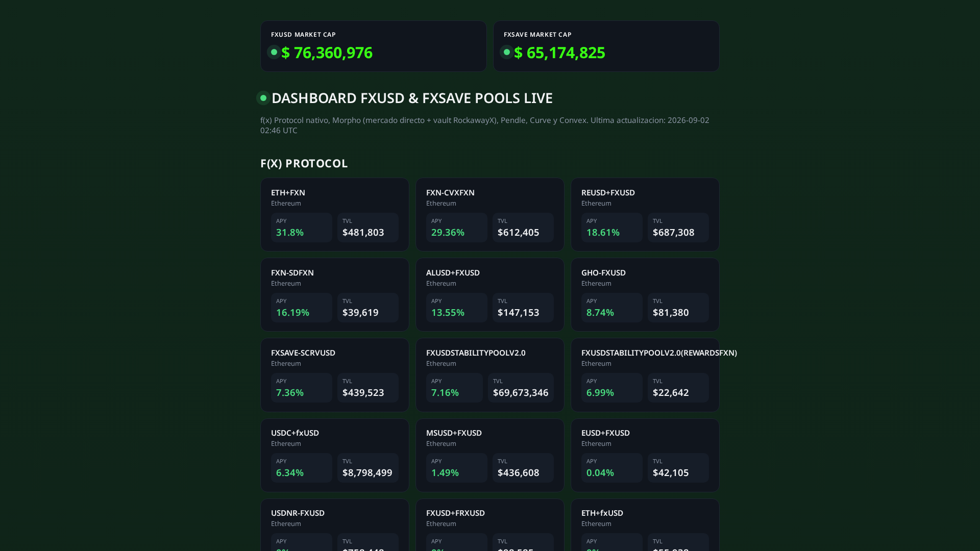Click the $69,673,346 TVL value
The height and width of the screenshot is (551, 980).
point(521,392)
